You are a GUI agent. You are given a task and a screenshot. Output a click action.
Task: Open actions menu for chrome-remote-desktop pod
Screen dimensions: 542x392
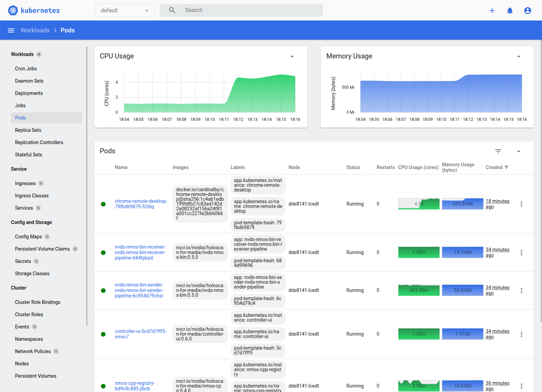pos(521,204)
